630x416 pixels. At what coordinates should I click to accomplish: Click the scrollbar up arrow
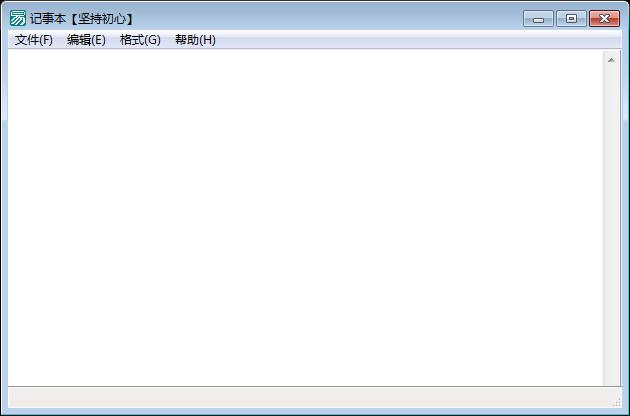(611, 60)
